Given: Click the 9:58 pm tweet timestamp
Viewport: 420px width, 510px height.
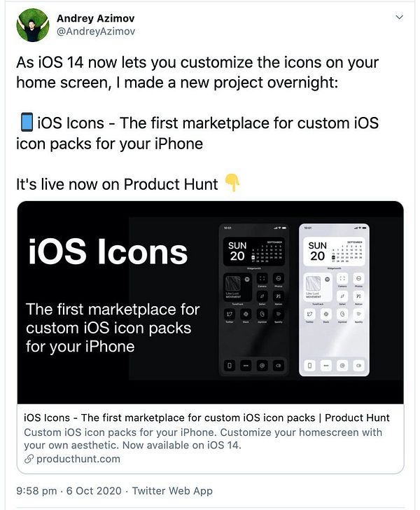Looking at the screenshot, I should point(36,490).
